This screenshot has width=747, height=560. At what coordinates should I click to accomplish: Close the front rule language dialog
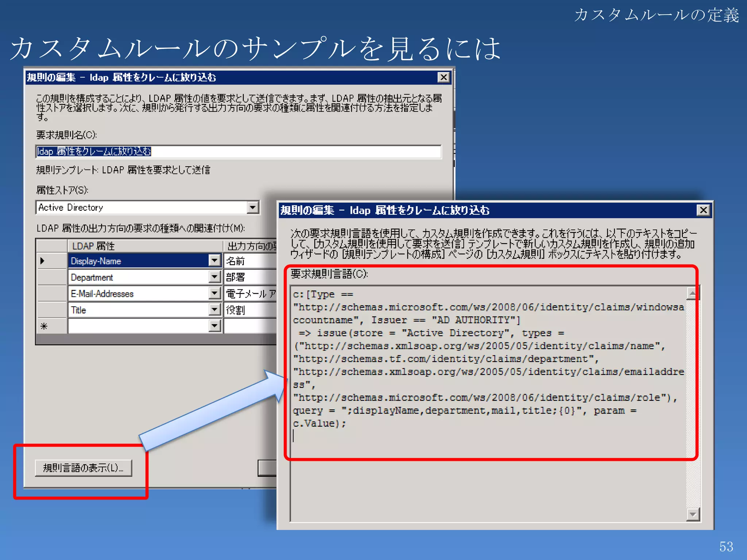[x=703, y=210]
